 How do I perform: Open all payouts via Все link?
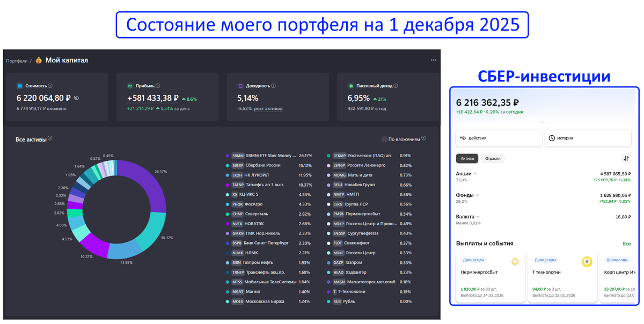coord(627,244)
